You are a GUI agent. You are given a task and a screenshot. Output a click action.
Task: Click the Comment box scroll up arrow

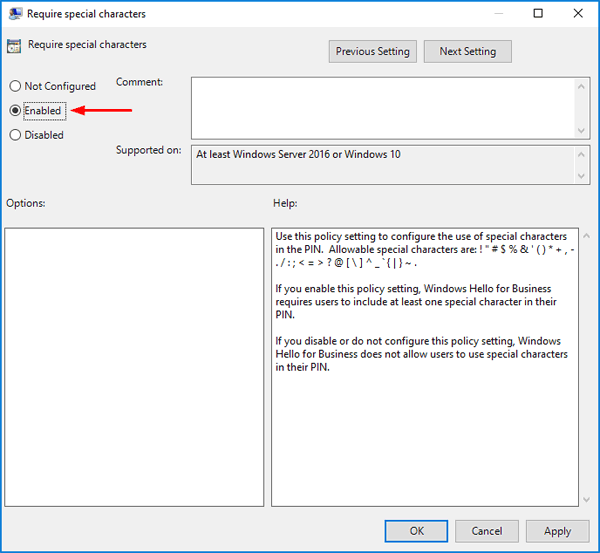(x=581, y=87)
